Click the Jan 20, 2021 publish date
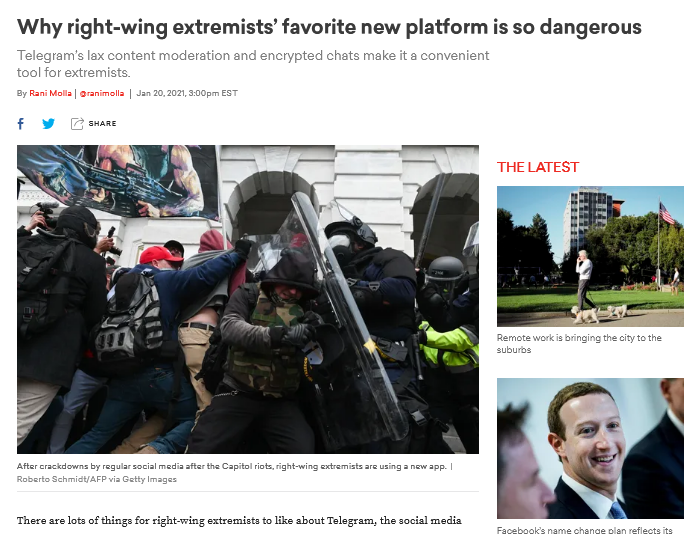Viewport: 688px width, 534px height. [187, 93]
